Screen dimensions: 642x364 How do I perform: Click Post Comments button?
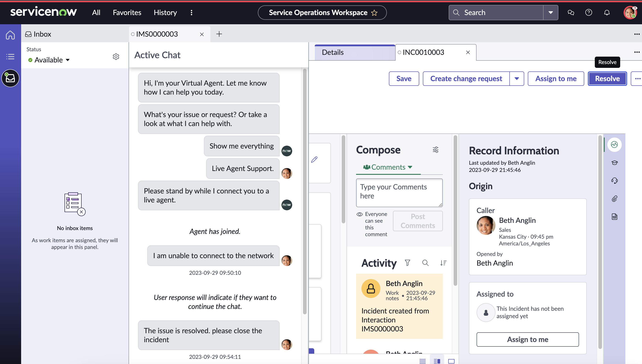coord(418,221)
